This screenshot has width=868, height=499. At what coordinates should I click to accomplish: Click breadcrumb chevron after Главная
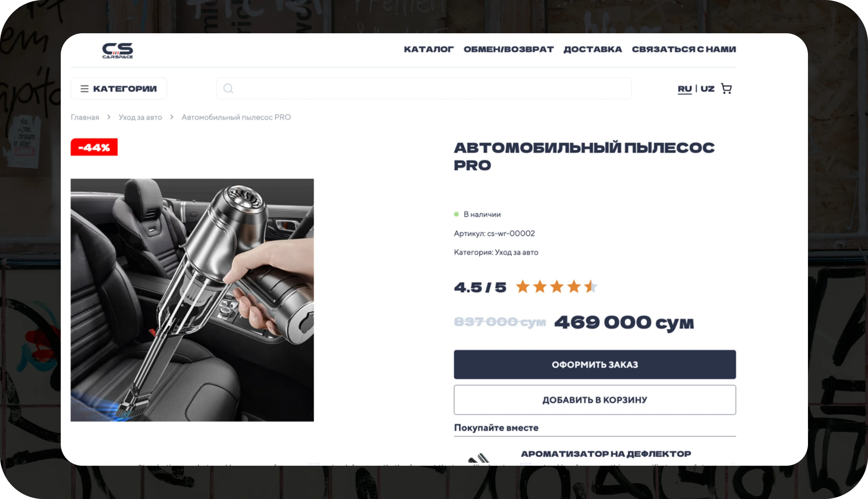coord(109,117)
